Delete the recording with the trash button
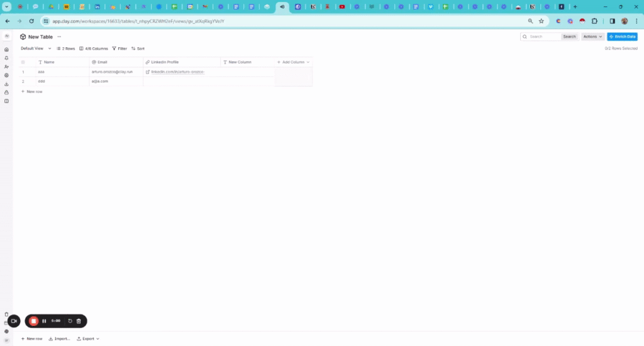 [79, 321]
